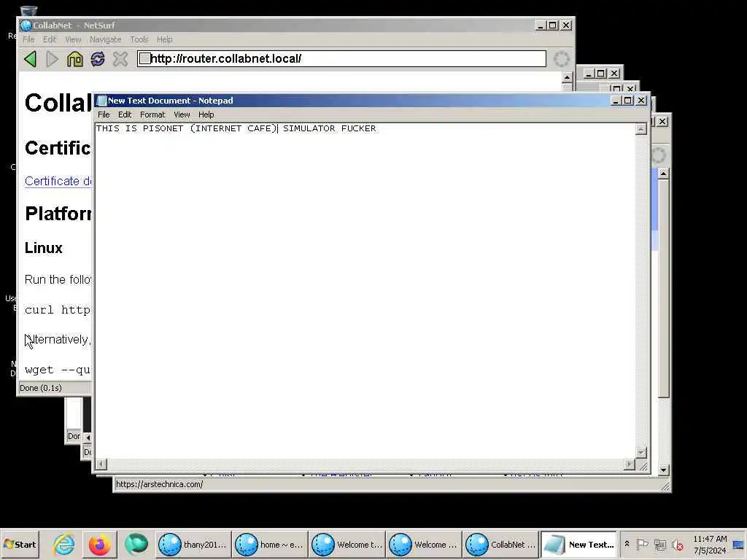Open the Action Center flag tray icon
This screenshot has height=560, width=747.
click(642, 545)
